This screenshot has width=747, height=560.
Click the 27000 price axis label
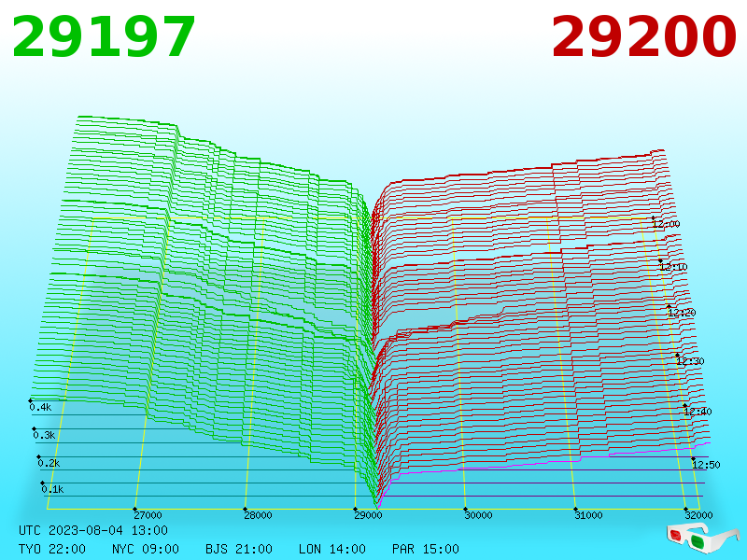[x=148, y=515]
